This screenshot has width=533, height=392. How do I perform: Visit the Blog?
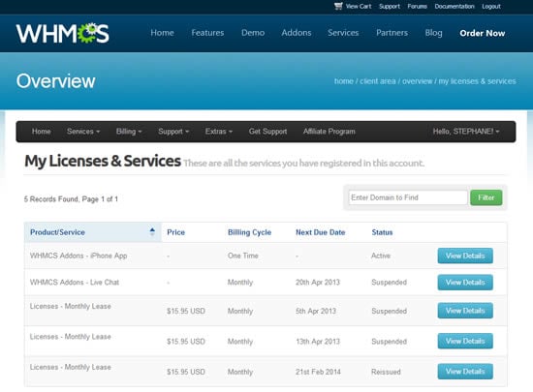pos(433,33)
